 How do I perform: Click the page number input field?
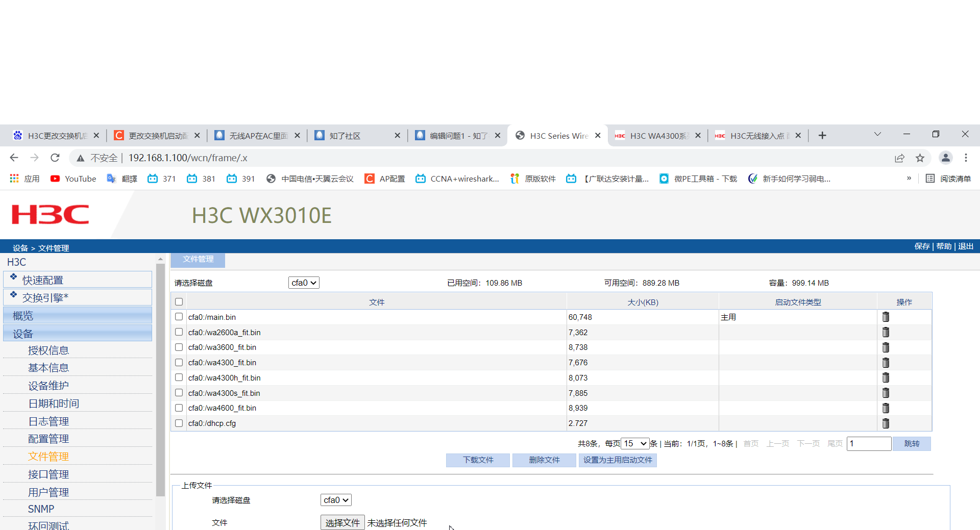point(869,444)
